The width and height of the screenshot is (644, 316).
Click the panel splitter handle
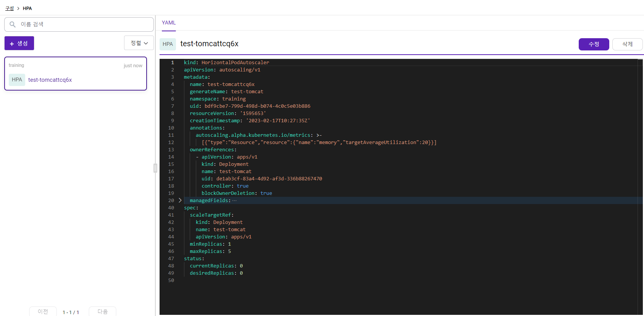tap(155, 168)
